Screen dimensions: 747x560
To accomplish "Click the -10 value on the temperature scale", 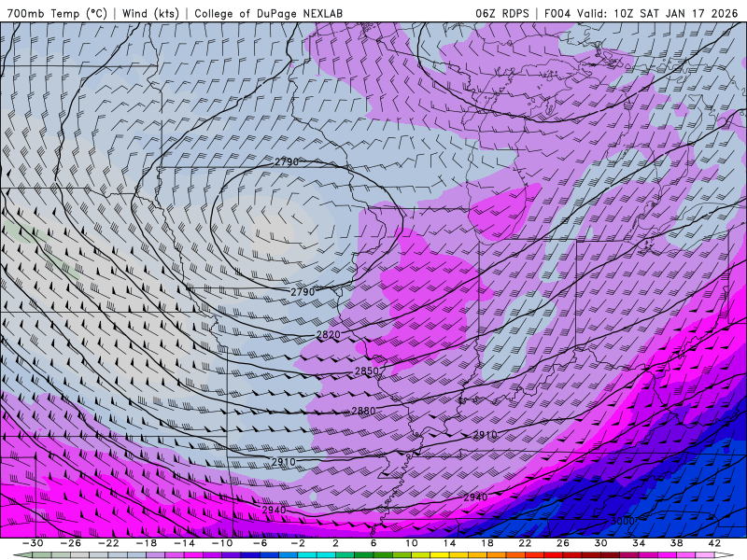I will [x=222, y=543].
